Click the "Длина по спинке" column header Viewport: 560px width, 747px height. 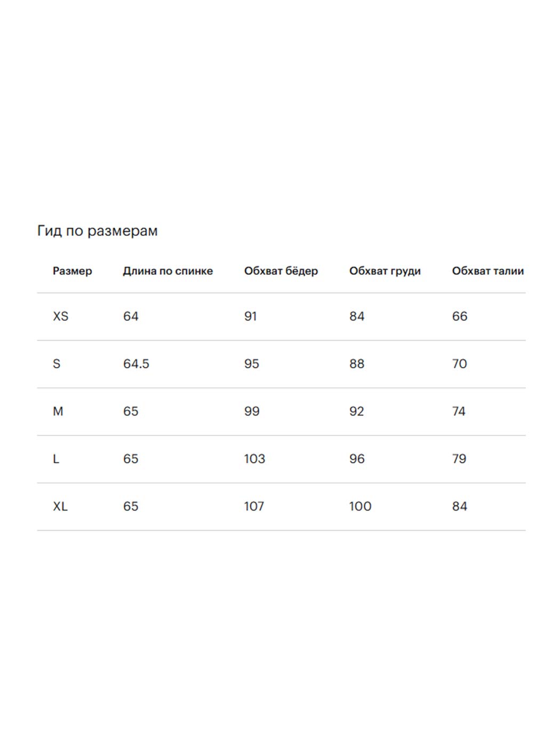tap(167, 271)
